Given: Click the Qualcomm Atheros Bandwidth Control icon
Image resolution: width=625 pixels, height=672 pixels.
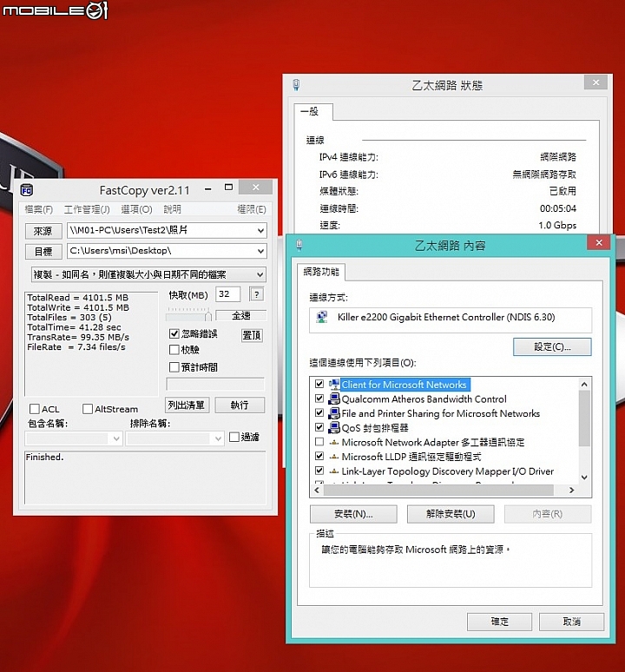Looking at the screenshot, I should 333,399.
